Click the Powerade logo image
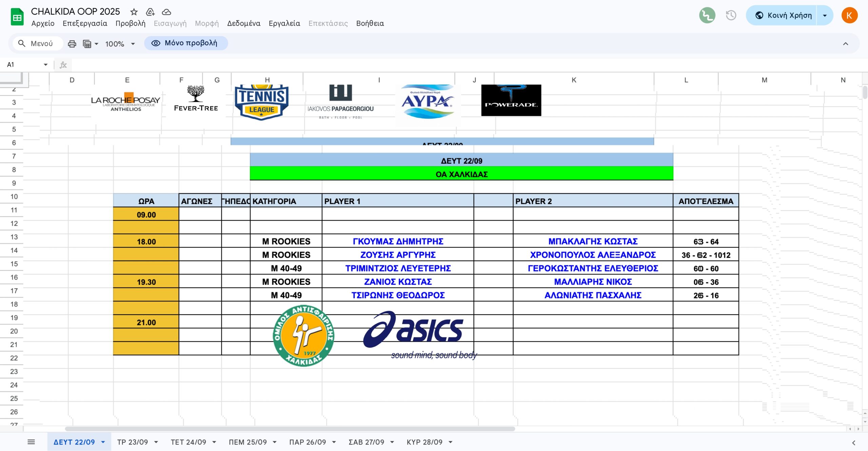 point(511,100)
